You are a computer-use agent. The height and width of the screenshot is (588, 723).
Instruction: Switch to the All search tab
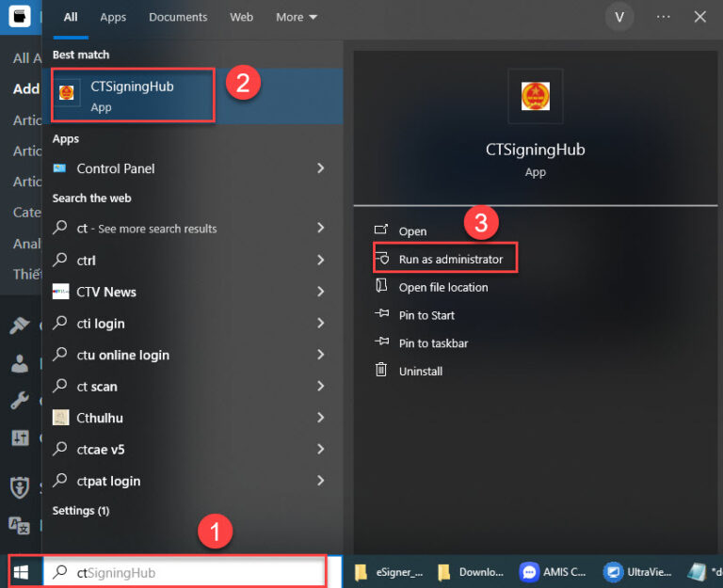tap(71, 18)
